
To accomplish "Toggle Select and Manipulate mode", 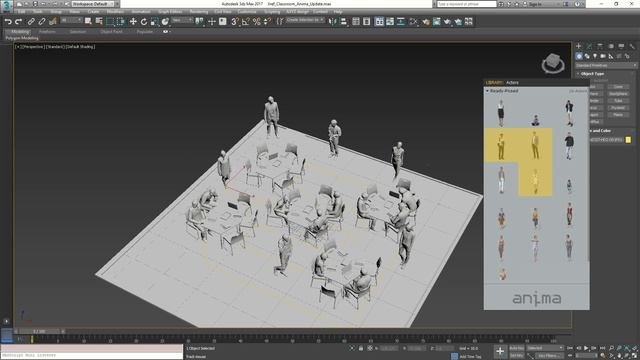I will (x=211, y=22).
